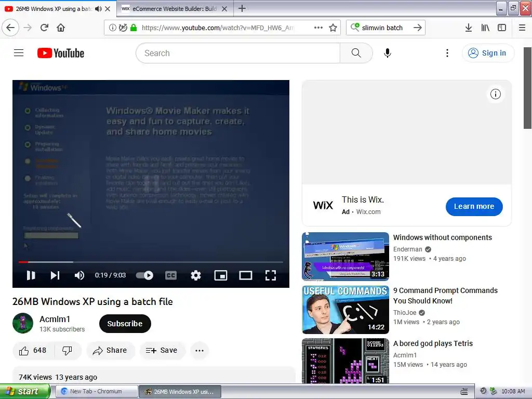Open the downloads panel
This screenshot has width=532, height=399.
(x=468, y=28)
